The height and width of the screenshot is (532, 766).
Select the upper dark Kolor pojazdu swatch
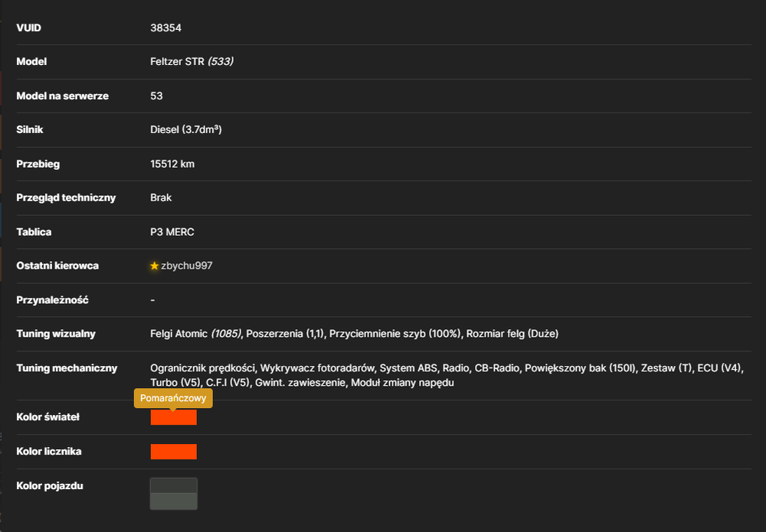[173, 485]
